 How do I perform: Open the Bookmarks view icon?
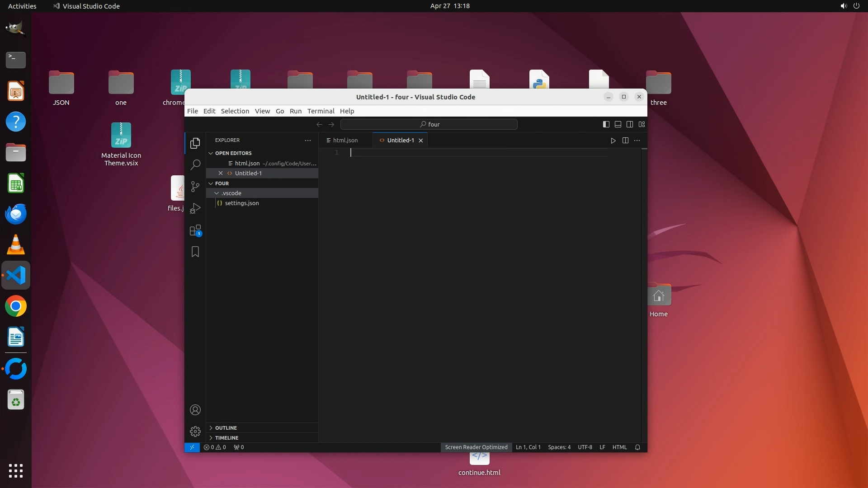coord(195,252)
